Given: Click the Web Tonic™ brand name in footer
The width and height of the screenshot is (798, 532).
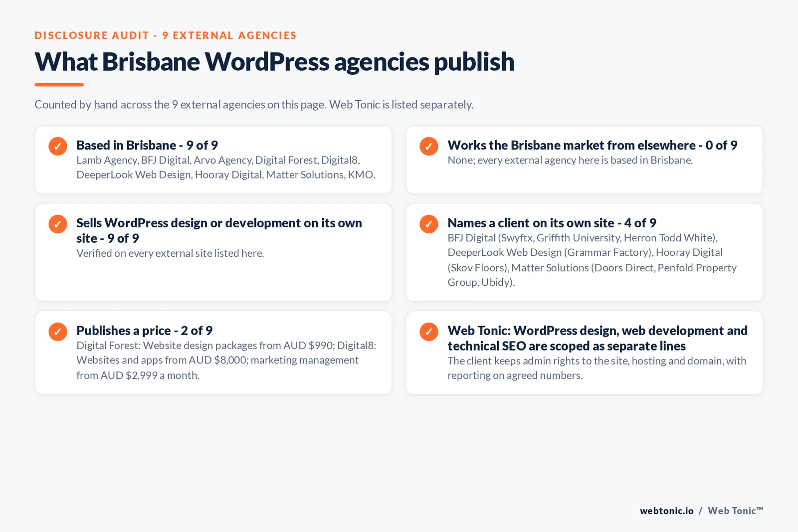Looking at the screenshot, I should tap(736, 511).
